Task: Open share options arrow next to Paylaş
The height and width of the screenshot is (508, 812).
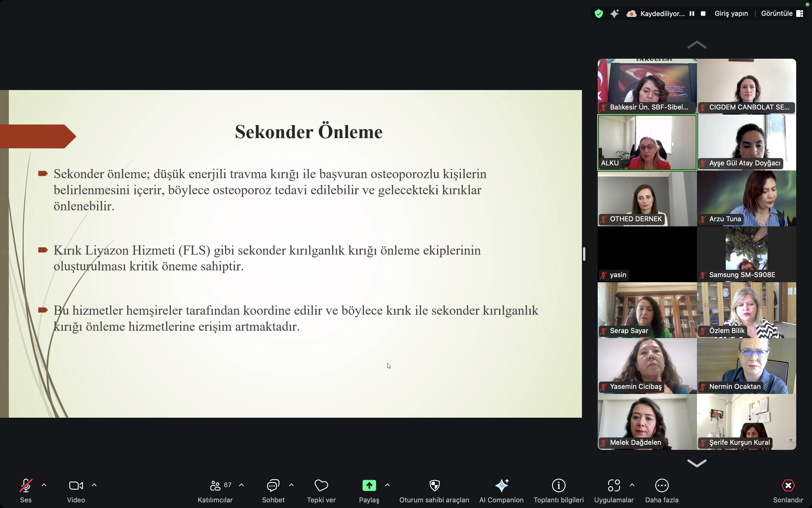Action: pos(387,485)
